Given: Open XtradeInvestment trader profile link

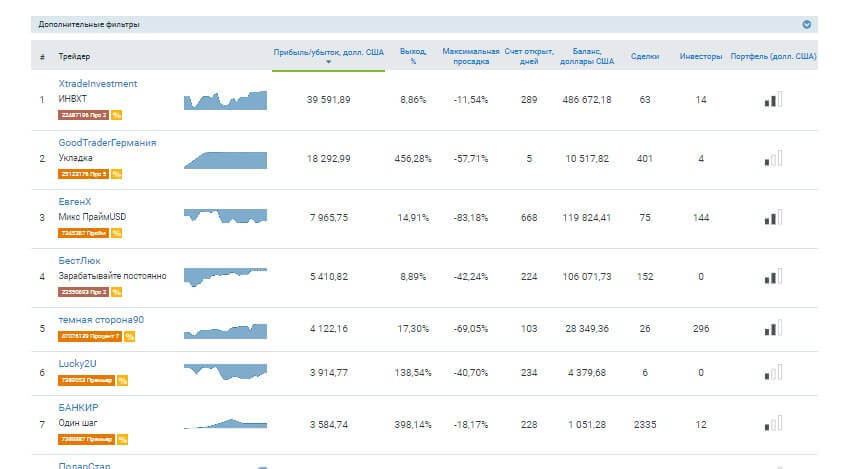Looking at the screenshot, I should click(98, 84).
